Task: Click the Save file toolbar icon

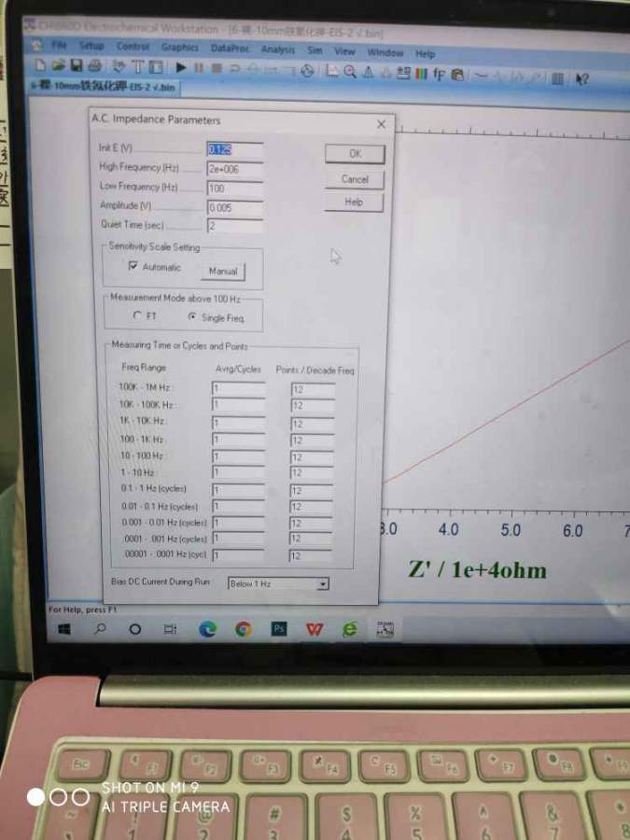Action: pyautogui.click(x=75, y=66)
